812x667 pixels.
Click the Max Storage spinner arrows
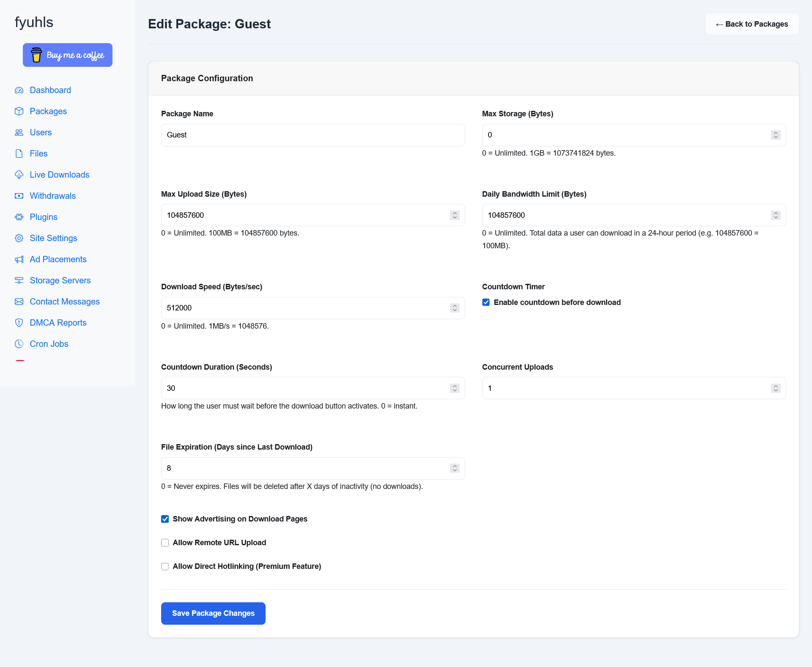tap(776, 135)
